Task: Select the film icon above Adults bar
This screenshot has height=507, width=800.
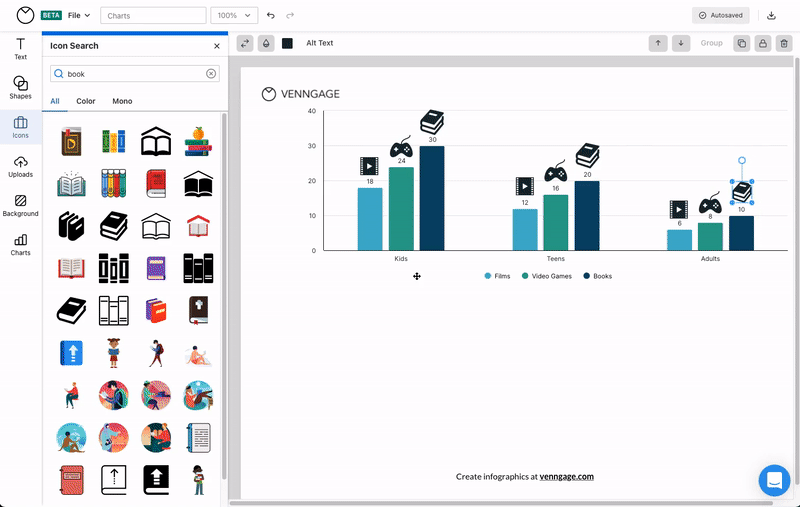Action: (679, 210)
